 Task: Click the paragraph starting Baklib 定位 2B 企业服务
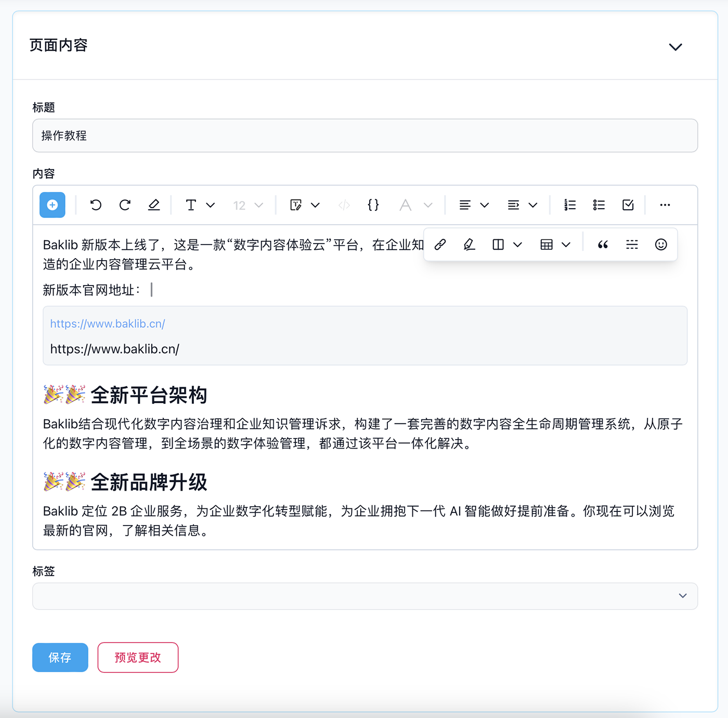[x=359, y=521]
